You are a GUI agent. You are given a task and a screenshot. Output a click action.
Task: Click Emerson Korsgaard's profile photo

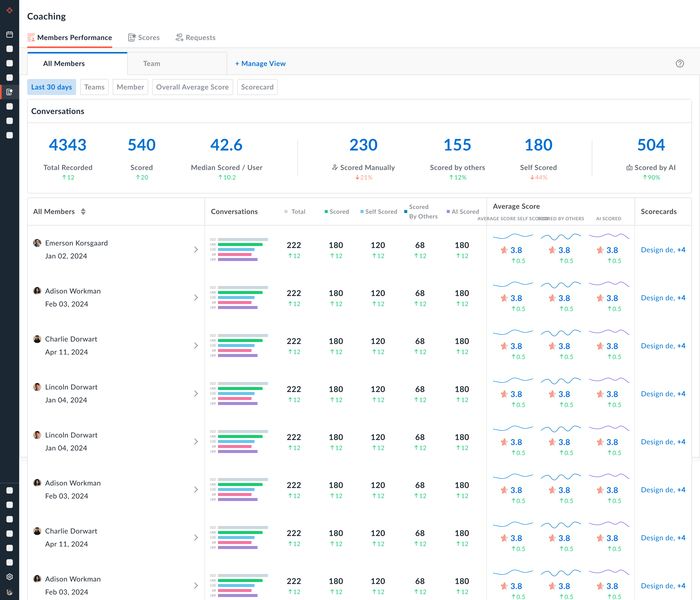tap(37, 243)
